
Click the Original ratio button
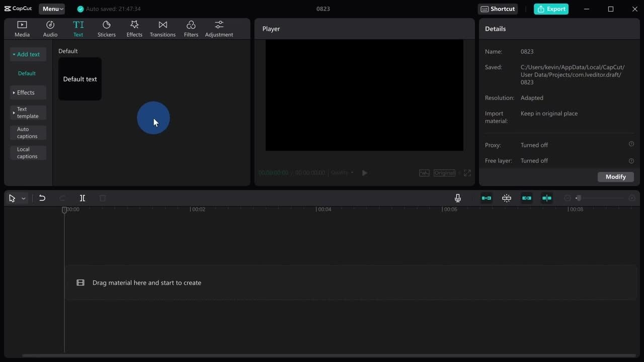444,173
